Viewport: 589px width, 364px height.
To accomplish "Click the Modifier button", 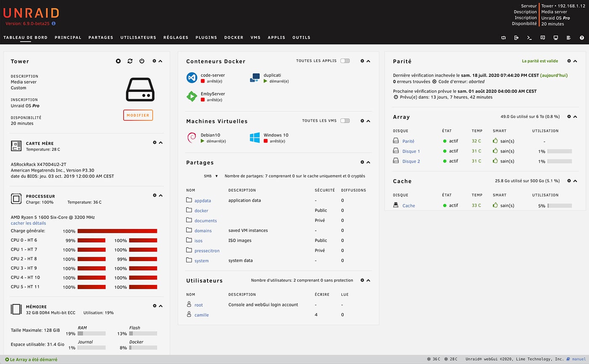I will pyautogui.click(x=138, y=115).
